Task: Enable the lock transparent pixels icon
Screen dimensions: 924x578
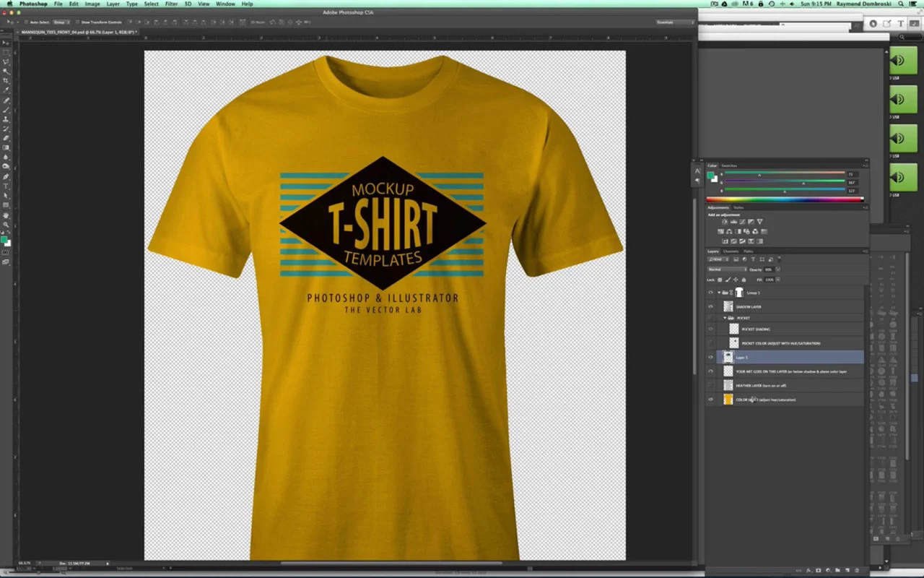Action: coord(720,280)
